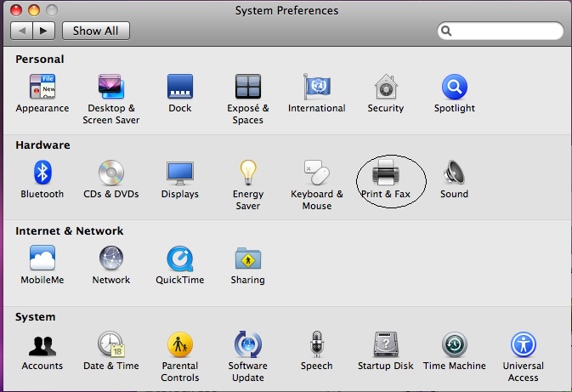Open the Startup Disk pane
The height and width of the screenshot is (392, 572).
pyautogui.click(x=385, y=345)
